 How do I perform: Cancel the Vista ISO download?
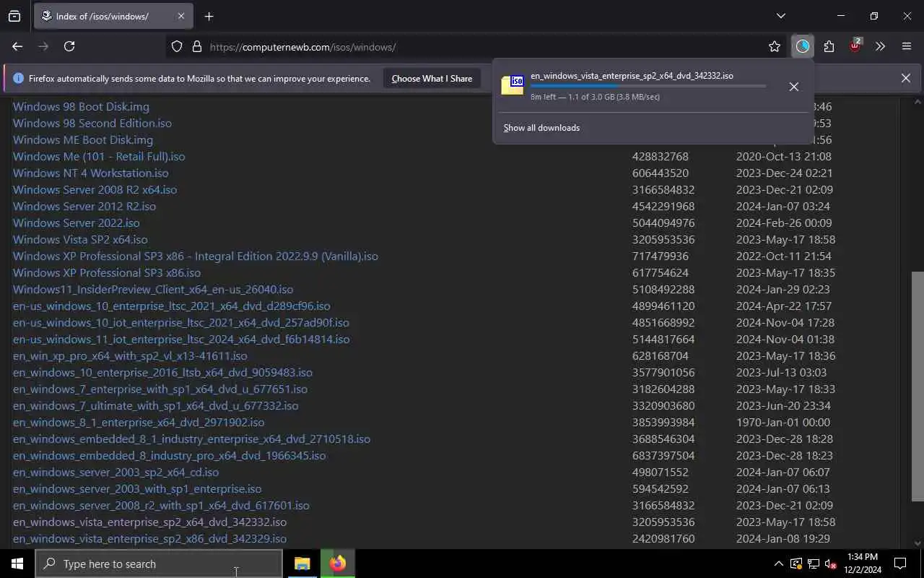[x=793, y=87]
